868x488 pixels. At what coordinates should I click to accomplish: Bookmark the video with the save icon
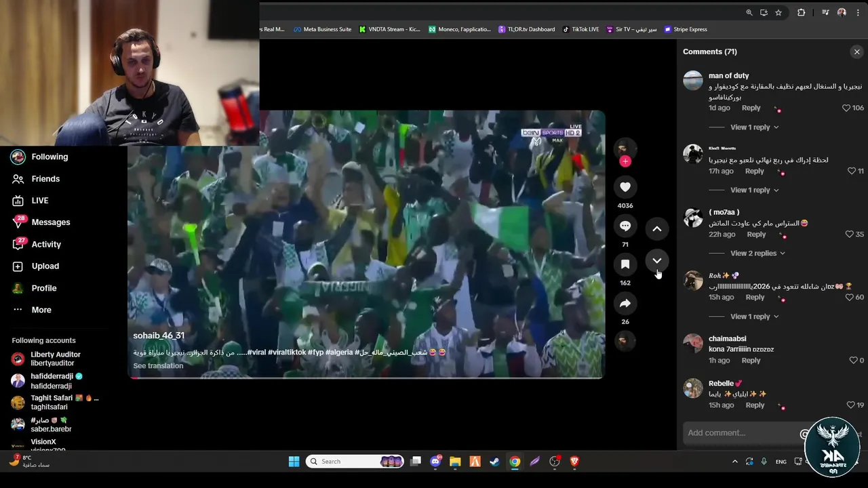[x=625, y=264]
